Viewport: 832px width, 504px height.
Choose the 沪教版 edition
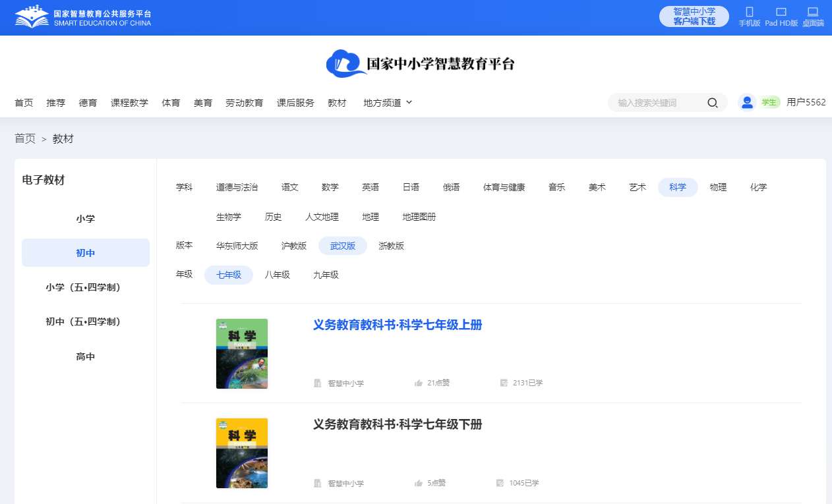[294, 246]
